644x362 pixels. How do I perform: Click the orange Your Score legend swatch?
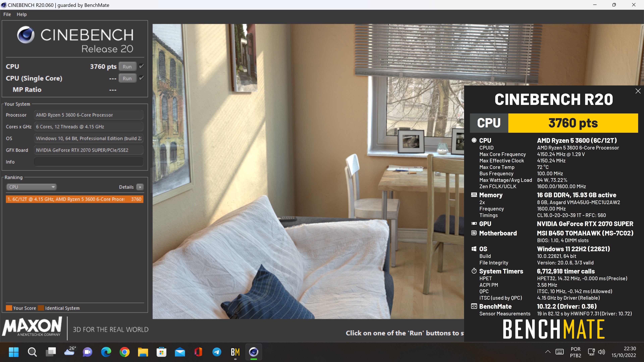pos(9,308)
